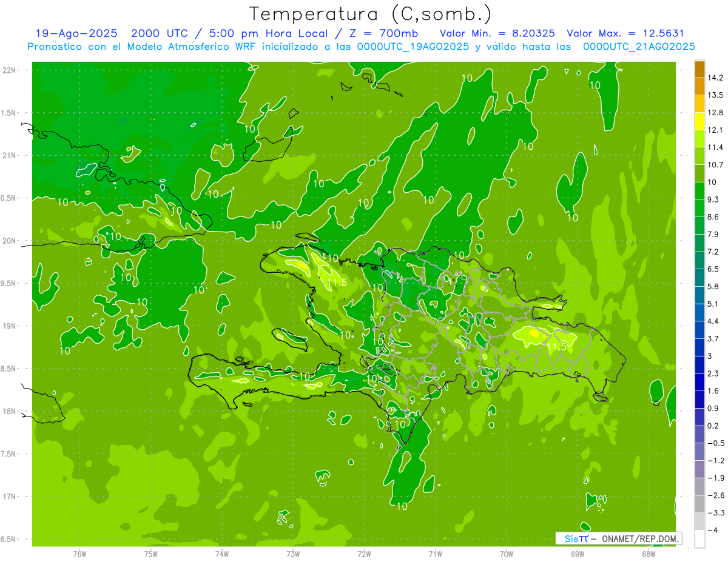Click the '76W' longitude axis label

[x=79, y=554]
